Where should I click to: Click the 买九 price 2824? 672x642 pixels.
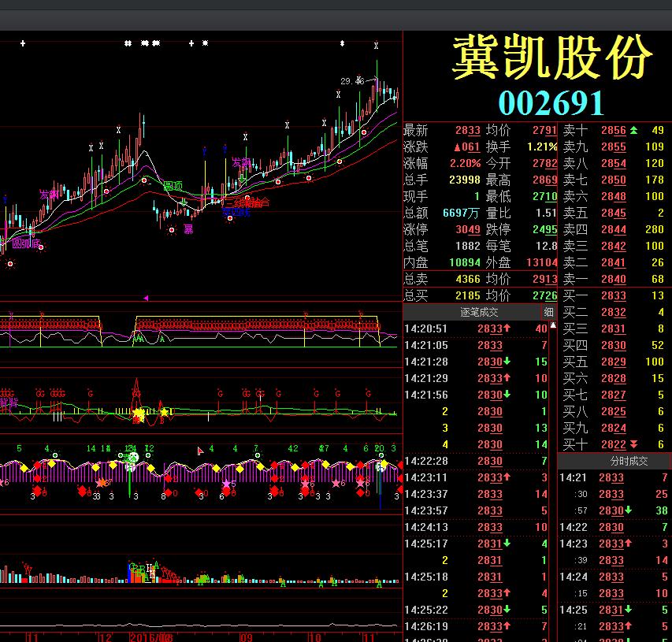point(613,429)
